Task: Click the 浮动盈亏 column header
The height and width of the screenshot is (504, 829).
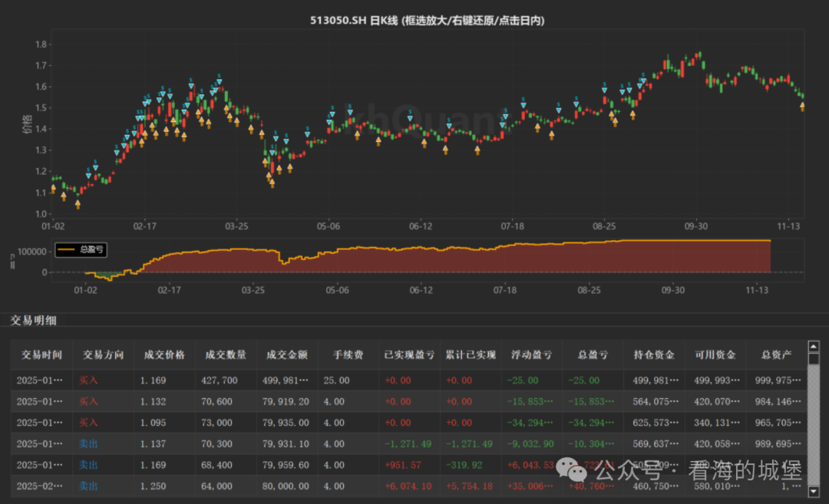Action: point(531,355)
